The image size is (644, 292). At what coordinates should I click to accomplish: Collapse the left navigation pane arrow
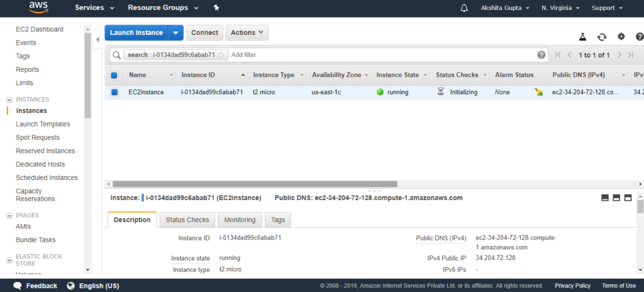pos(97,40)
